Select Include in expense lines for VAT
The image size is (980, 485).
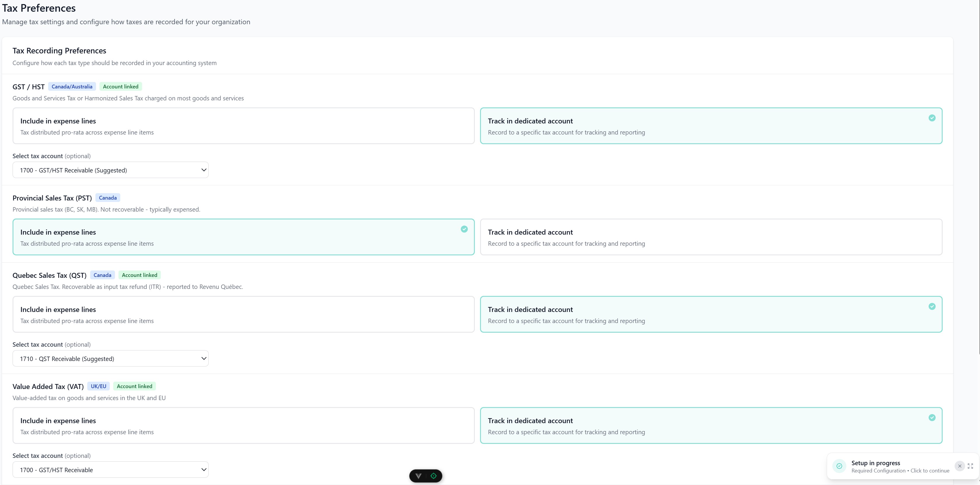(243, 425)
